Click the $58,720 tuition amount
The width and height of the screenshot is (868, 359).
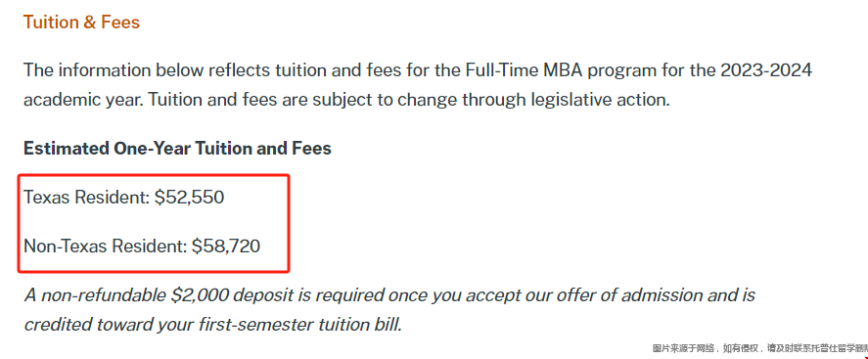coord(226,247)
